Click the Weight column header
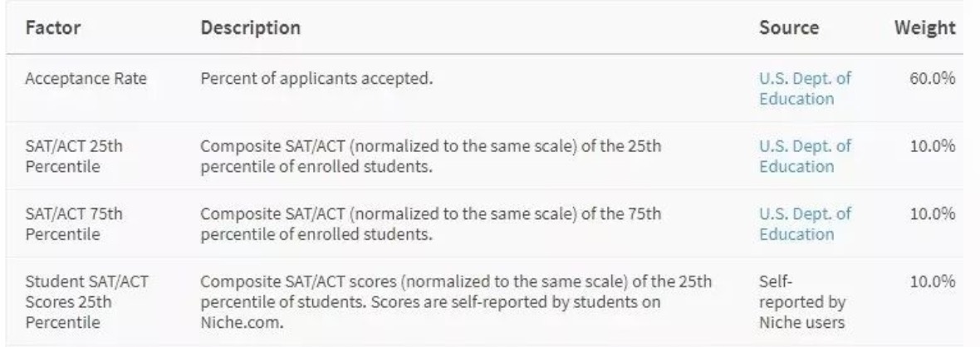 click(924, 27)
